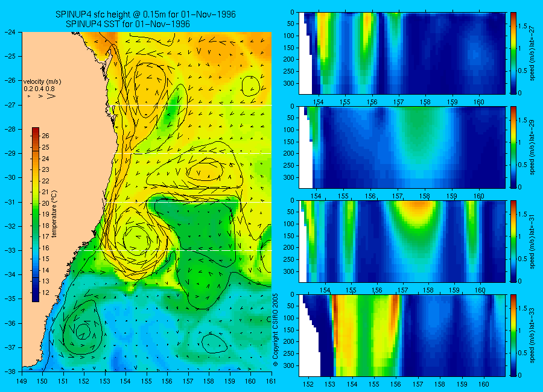
Task: Click main map latitude axis label -32
Action: point(10,226)
